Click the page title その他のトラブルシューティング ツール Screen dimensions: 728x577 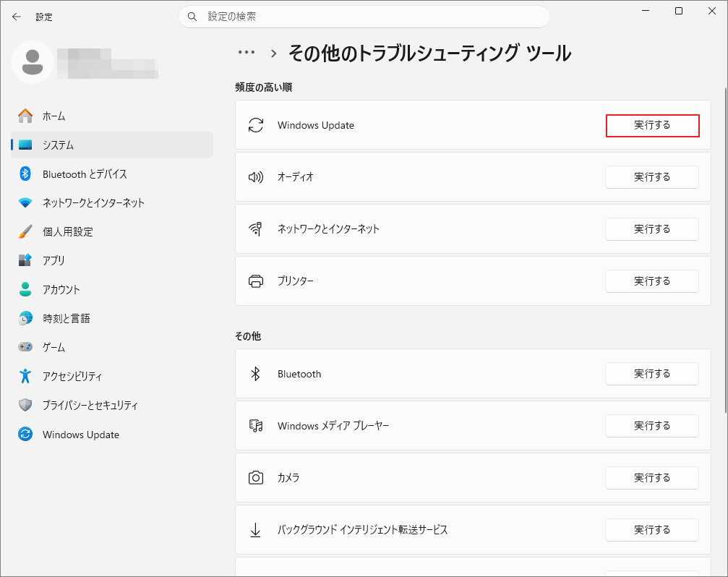[429, 54]
